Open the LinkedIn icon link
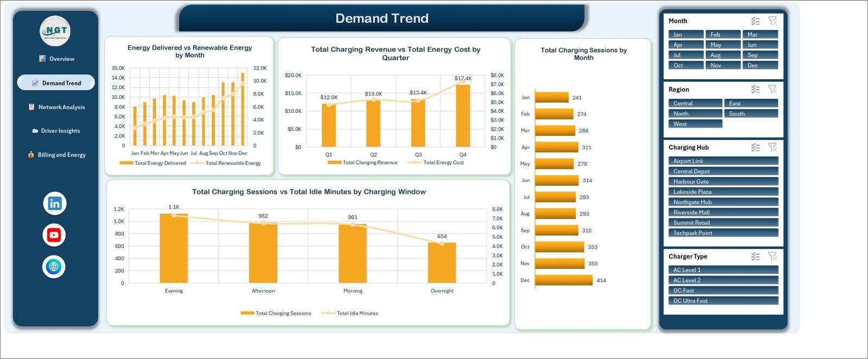 pyautogui.click(x=54, y=204)
